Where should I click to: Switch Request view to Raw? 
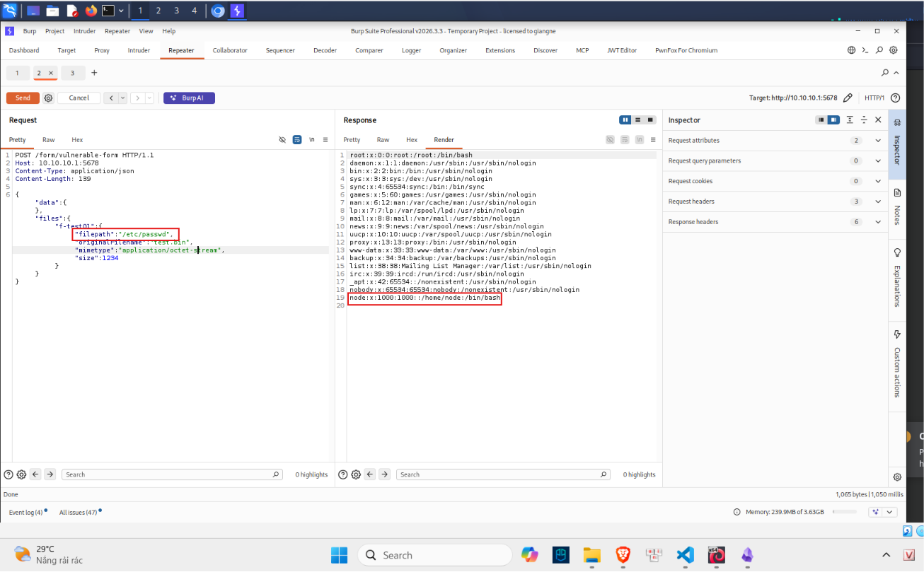click(49, 140)
